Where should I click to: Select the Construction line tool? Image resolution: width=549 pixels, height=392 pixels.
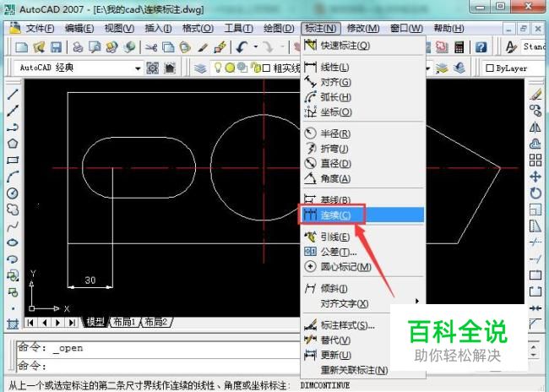click(13, 111)
